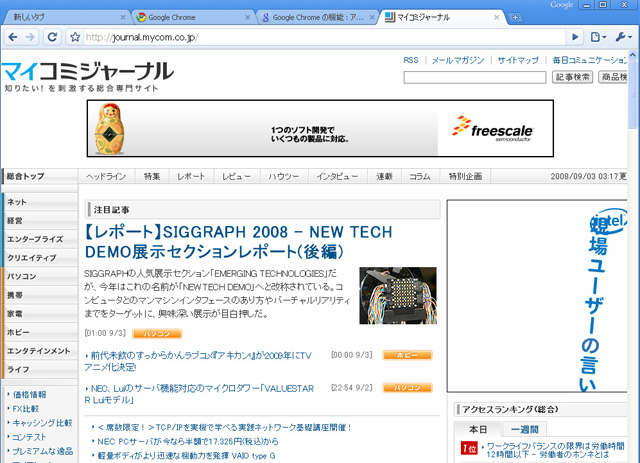Click the Go arrow beside the address bar
Screen dimensions: 640x463
pos(575,37)
